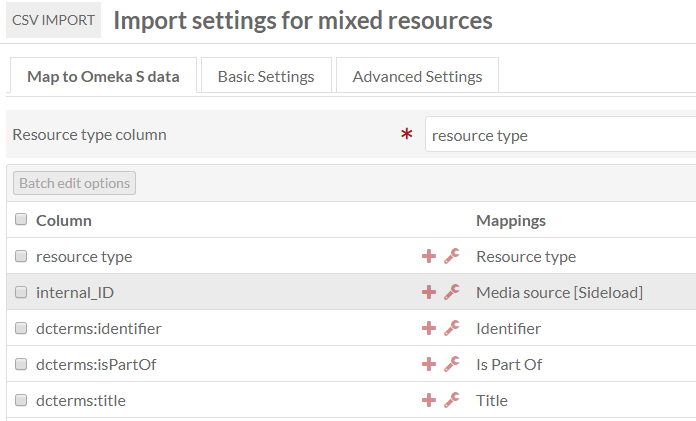The width and height of the screenshot is (696, 421).
Task: Click the Batch edit options button
Action: [75, 183]
